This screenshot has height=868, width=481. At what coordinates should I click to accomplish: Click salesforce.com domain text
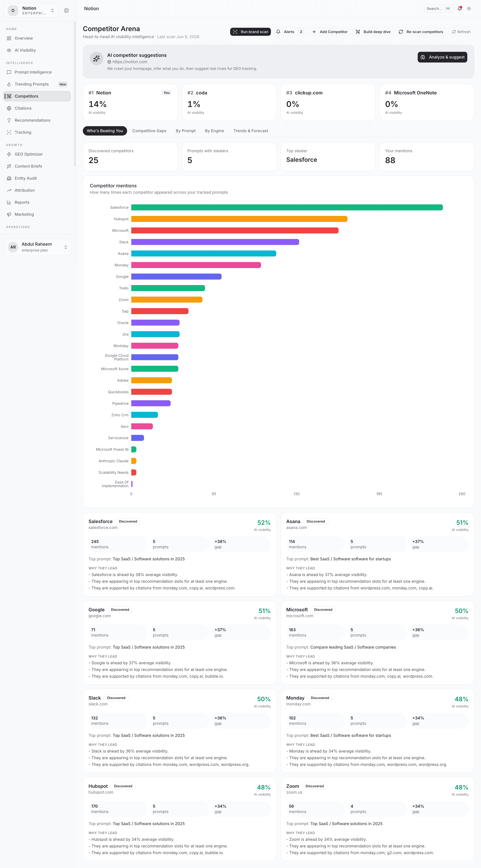tap(103, 528)
